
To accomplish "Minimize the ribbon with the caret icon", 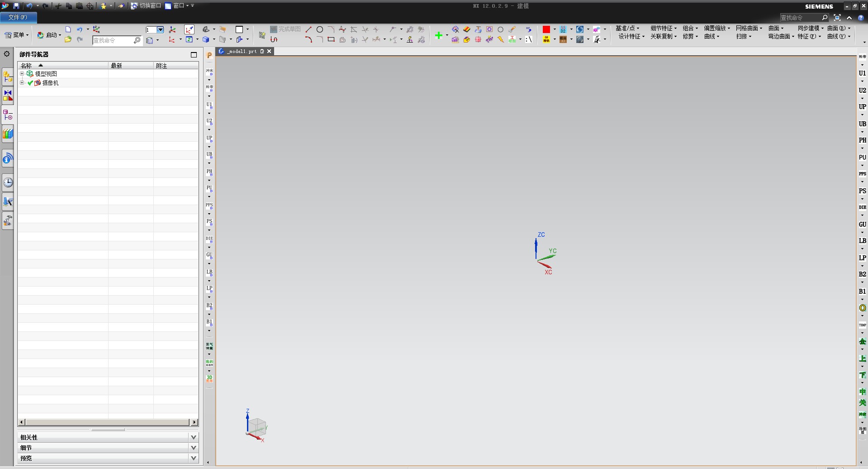I will point(849,17).
